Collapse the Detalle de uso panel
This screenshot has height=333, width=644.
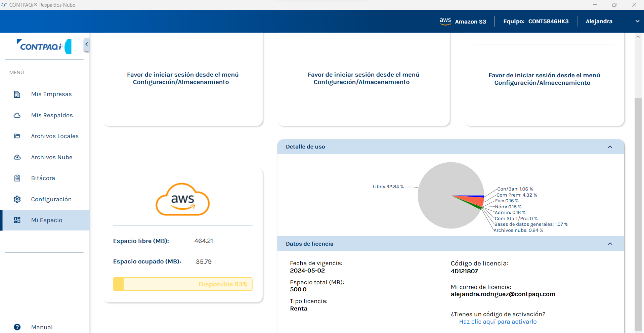click(610, 147)
